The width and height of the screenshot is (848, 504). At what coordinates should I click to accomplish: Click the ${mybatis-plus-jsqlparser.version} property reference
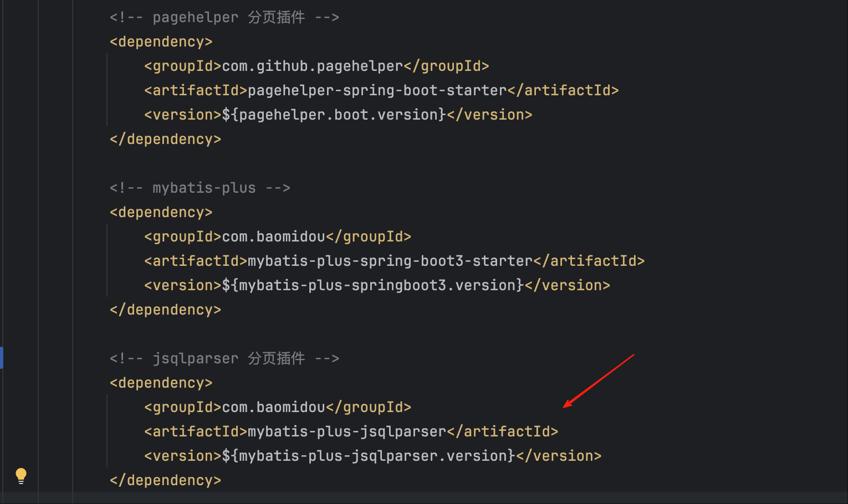369,456
